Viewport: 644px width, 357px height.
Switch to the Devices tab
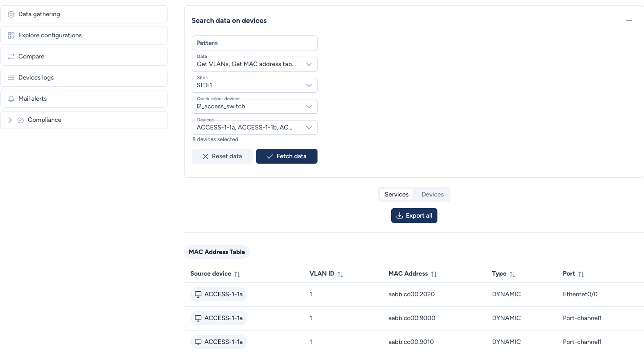click(432, 195)
